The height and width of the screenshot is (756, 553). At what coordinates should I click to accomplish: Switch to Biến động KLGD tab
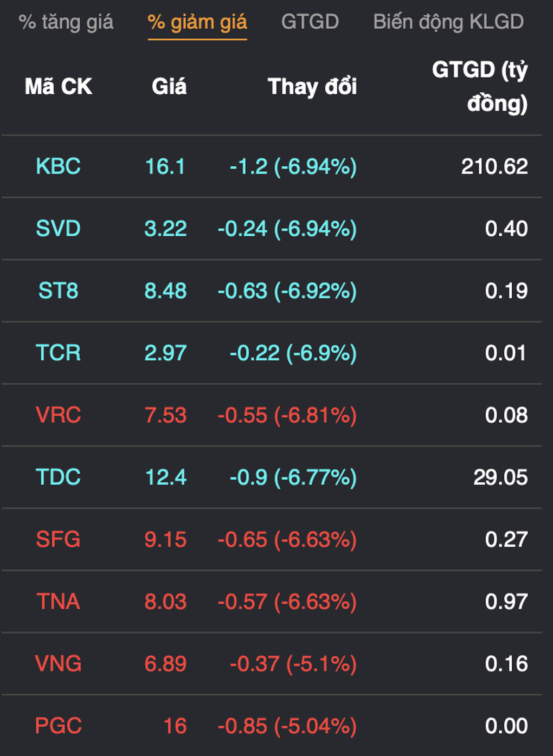[x=448, y=22]
